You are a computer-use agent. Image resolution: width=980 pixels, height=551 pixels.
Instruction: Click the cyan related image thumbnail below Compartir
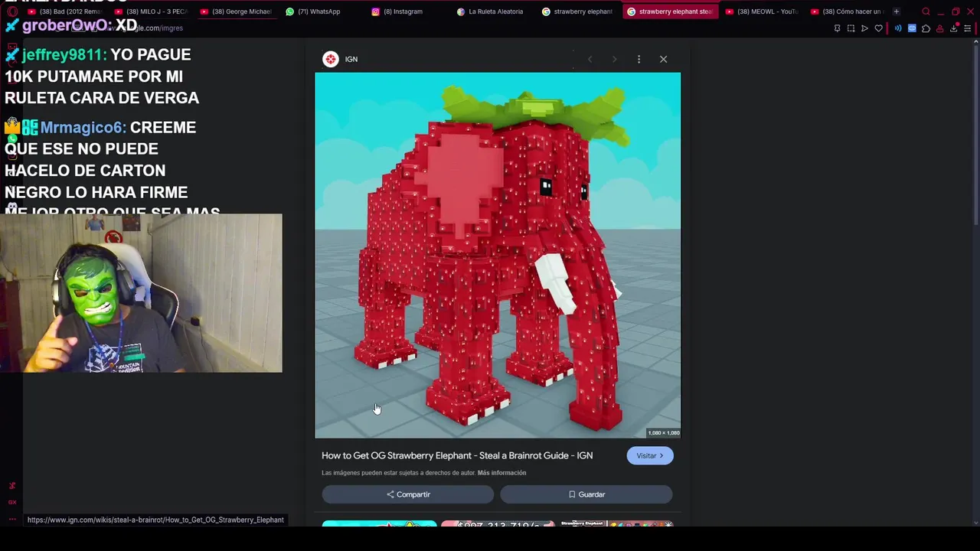click(379, 523)
